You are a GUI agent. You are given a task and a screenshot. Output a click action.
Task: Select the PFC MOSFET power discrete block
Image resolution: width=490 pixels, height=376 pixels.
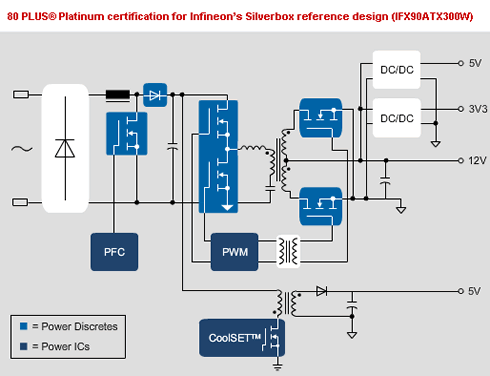[127, 134]
